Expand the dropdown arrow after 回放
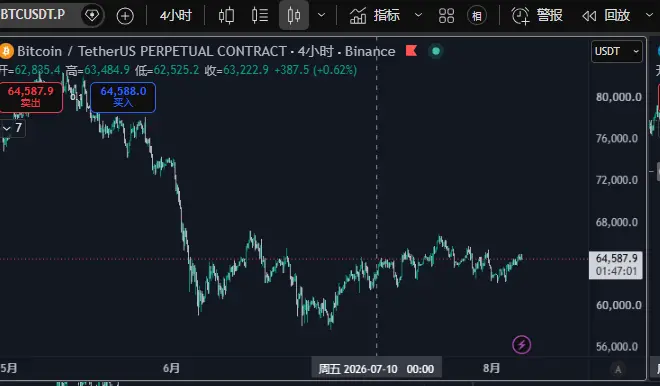The image size is (660, 386). 649,16
